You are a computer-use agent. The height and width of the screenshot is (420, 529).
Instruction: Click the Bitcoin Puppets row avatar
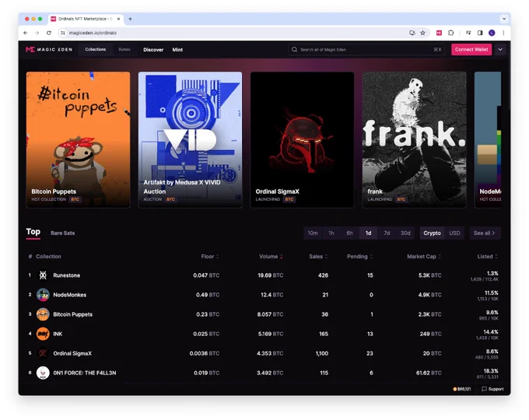click(43, 314)
